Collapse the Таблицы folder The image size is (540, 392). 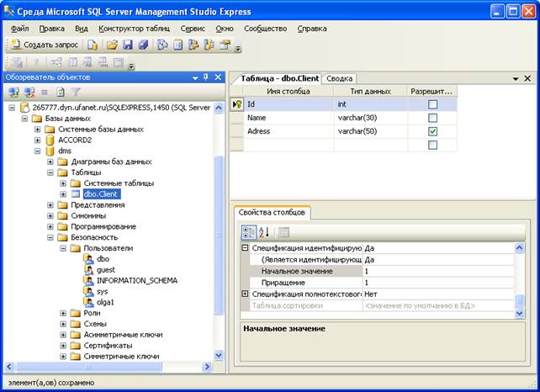(x=50, y=172)
